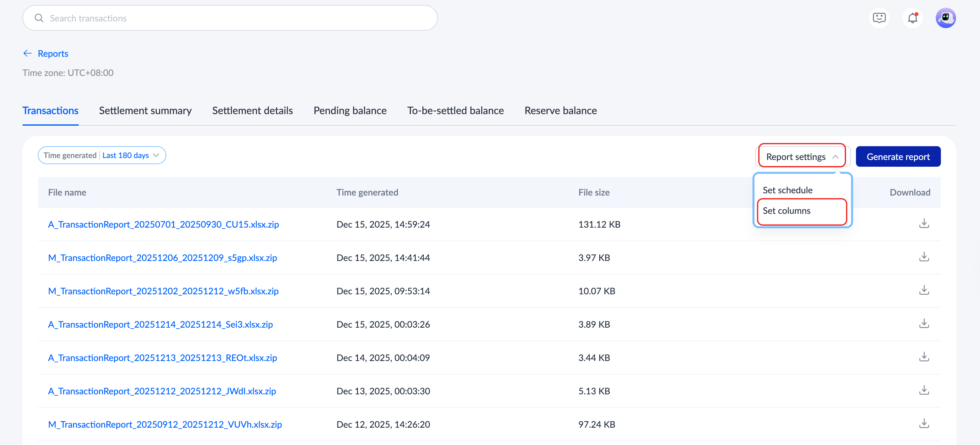The width and height of the screenshot is (980, 445).
Task: Download the s5gp report via download icon
Action: (924, 257)
